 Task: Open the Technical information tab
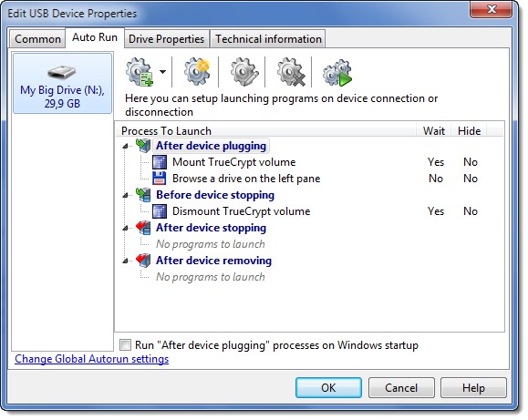tap(268, 39)
